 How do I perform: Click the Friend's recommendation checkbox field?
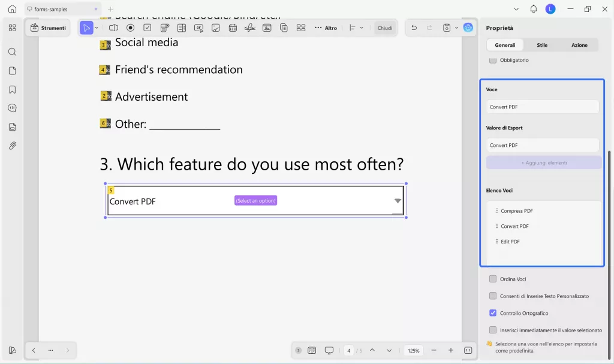tap(104, 70)
